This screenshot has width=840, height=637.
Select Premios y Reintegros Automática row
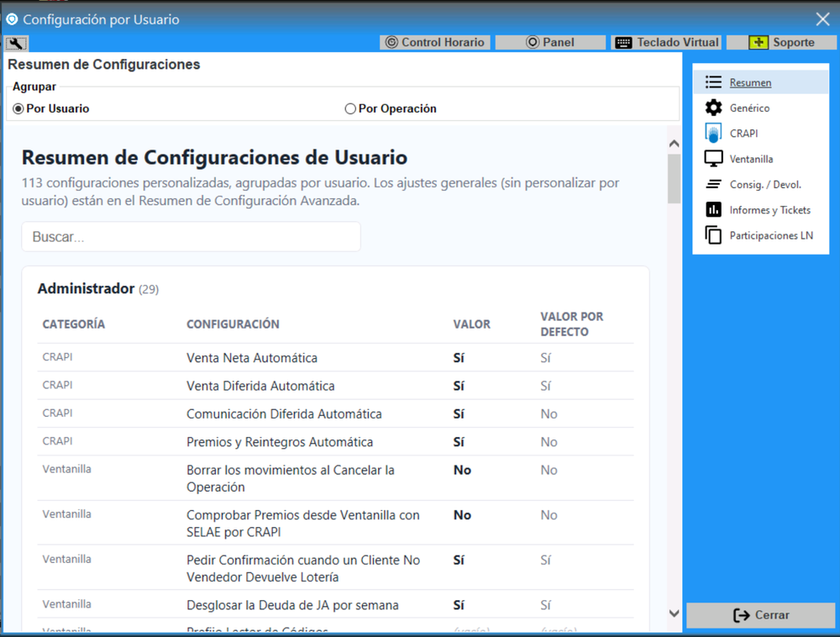click(x=335, y=441)
